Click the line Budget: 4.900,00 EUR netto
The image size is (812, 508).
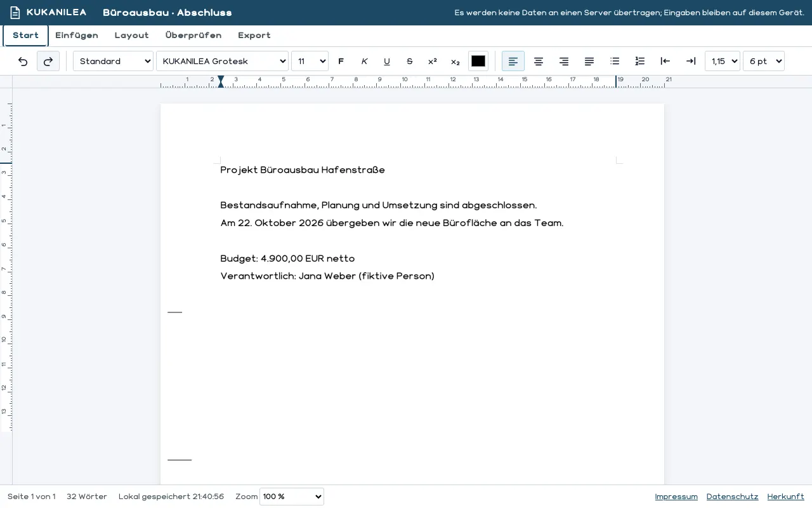287,258
